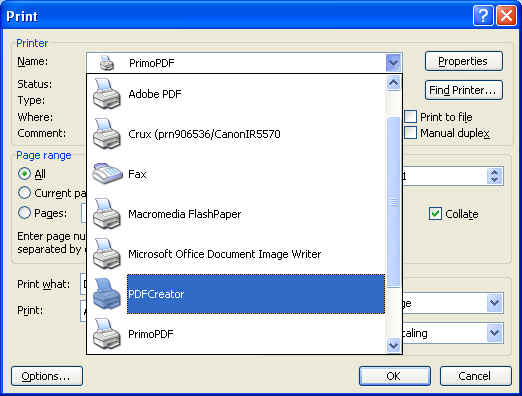The image size is (522, 396).
Task: Click the PrimoPDF printer icon in the list
Action: tap(106, 334)
